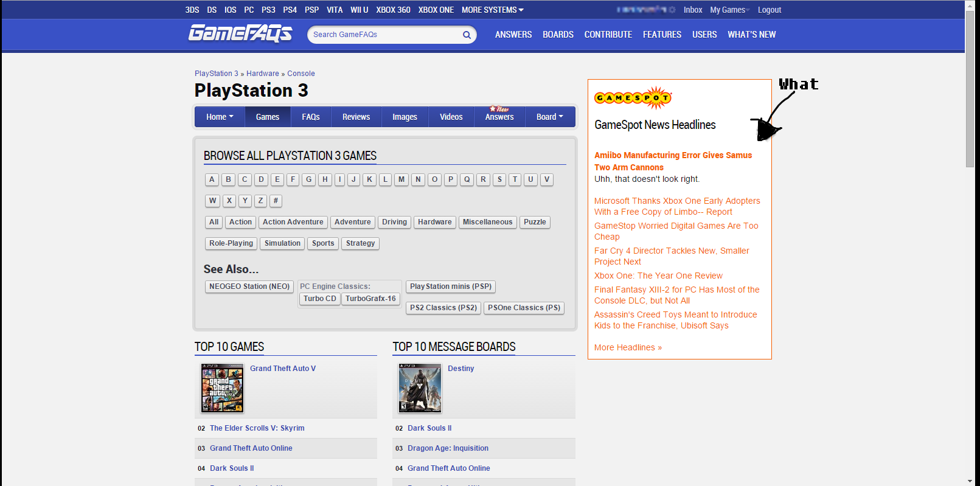980x486 pixels.
Task: Select the Miscellaneous genre button
Action: click(x=488, y=222)
